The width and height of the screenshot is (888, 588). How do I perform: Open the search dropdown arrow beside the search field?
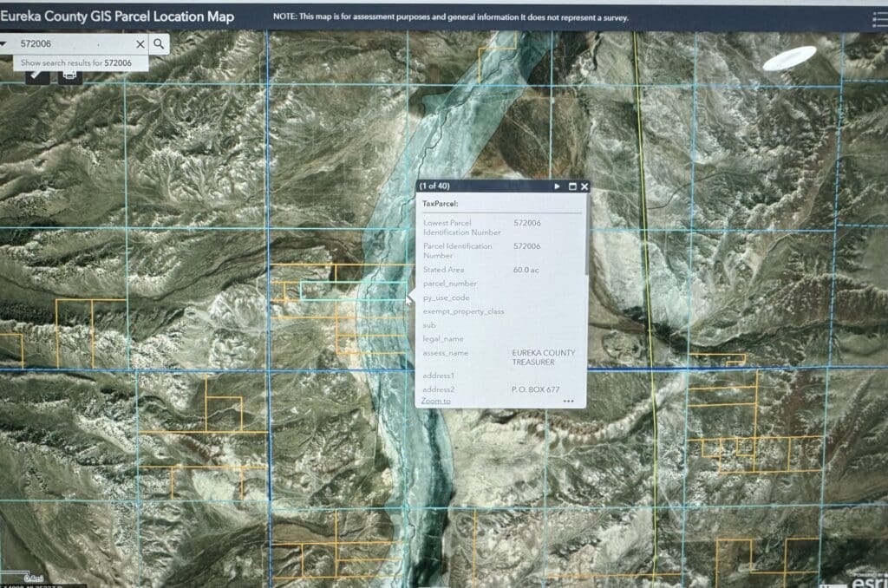point(3,43)
